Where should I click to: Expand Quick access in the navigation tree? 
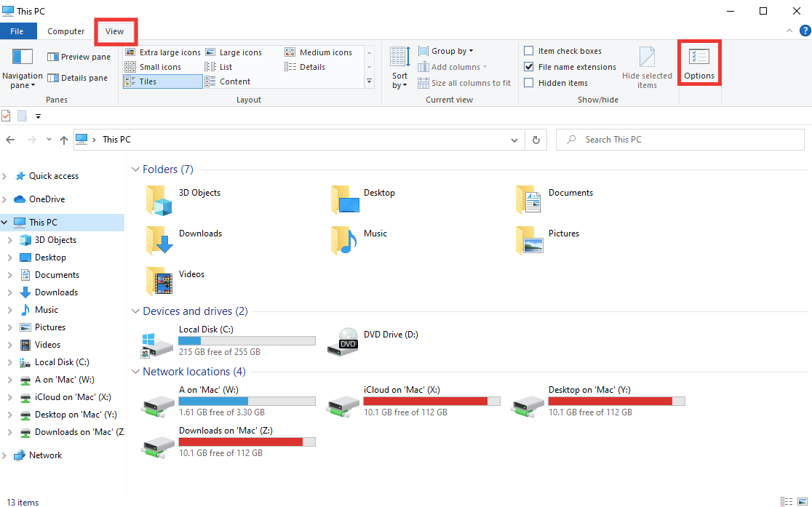coord(4,176)
